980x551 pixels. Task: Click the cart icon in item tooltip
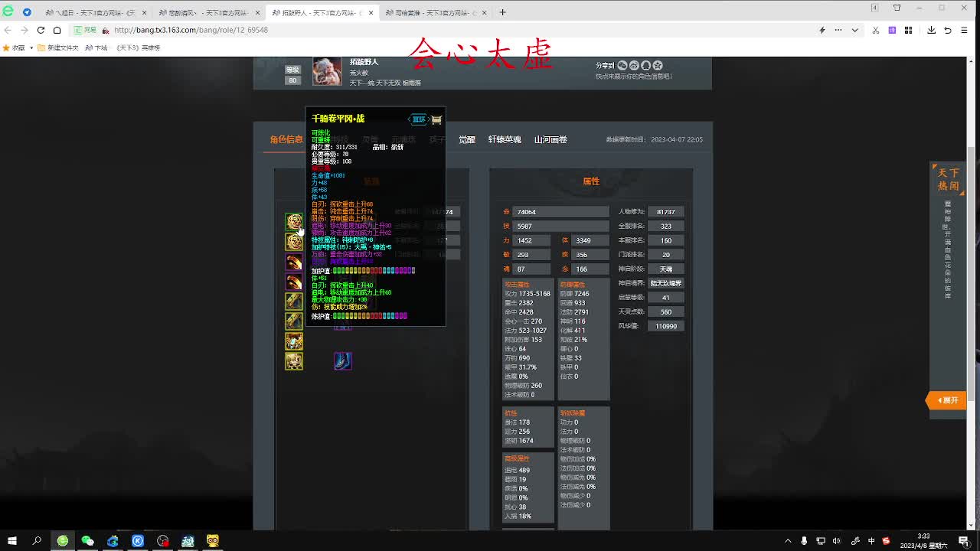click(x=436, y=119)
